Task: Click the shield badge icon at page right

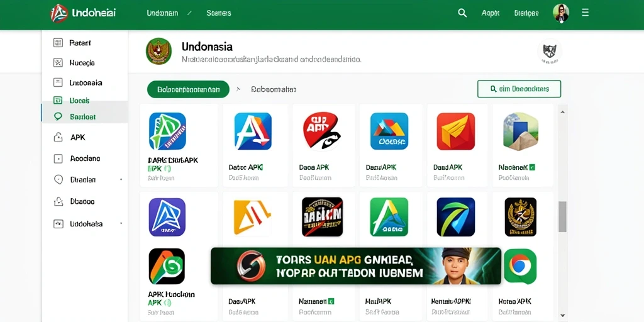Action: coord(550,52)
